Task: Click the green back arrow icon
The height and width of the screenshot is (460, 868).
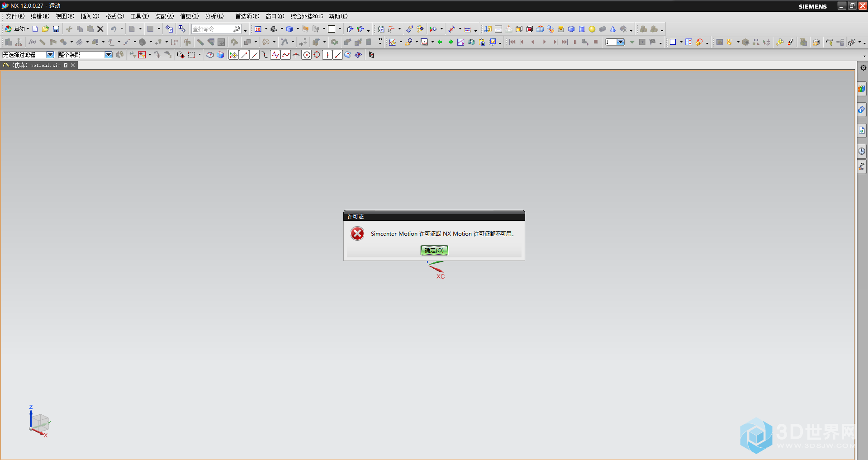Action: pos(440,42)
